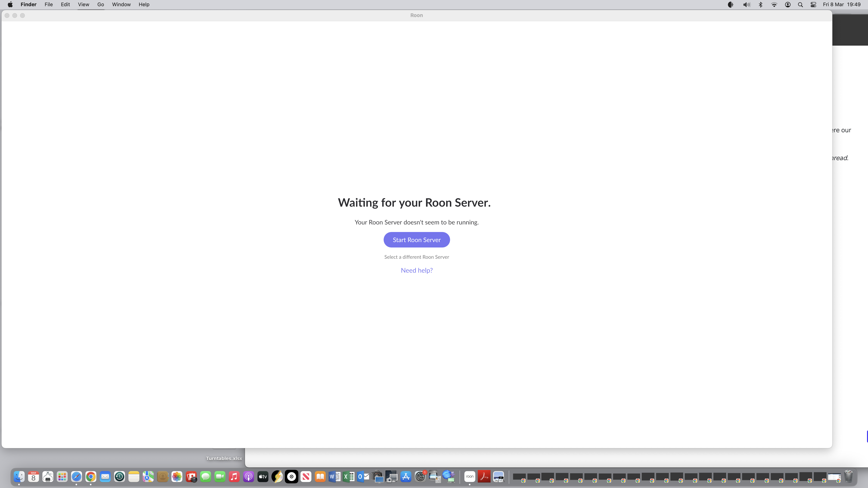Open Time Machine from the Dock
The image size is (868, 488).
coord(119,477)
